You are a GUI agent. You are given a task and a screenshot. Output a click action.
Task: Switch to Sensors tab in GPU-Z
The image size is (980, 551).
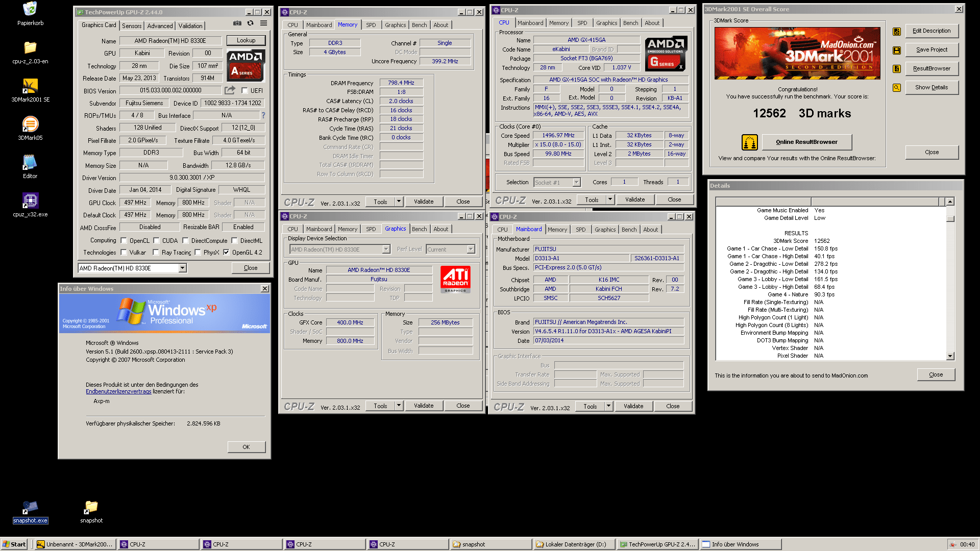pos(132,26)
